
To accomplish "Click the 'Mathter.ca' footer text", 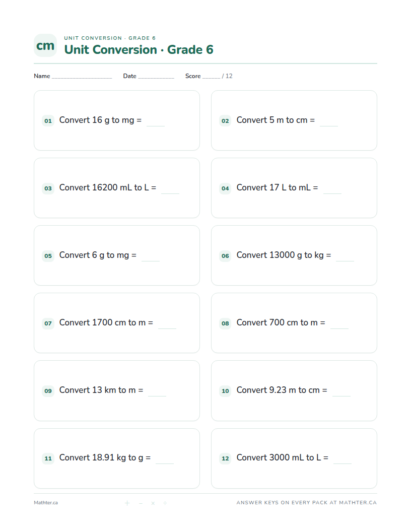I will point(46,503).
